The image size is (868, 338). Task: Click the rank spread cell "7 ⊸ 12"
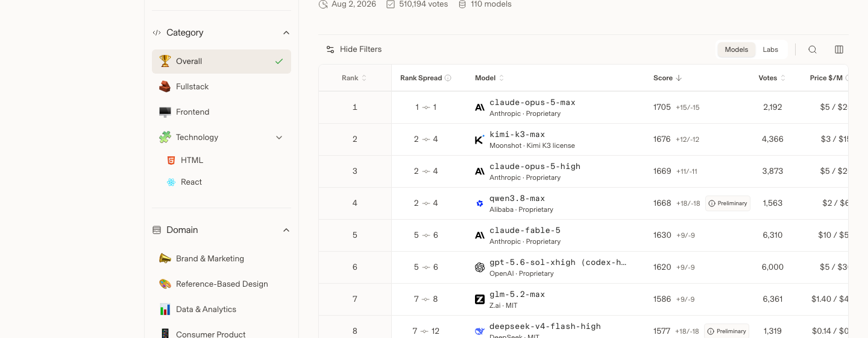pyautogui.click(x=426, y=331)
